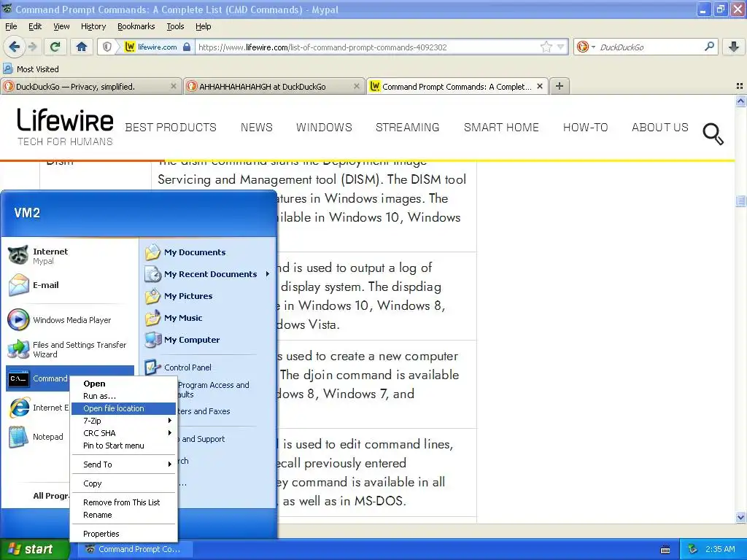Open Notepad from the Start menu
The image size is (747, 560).
(38, 437)
